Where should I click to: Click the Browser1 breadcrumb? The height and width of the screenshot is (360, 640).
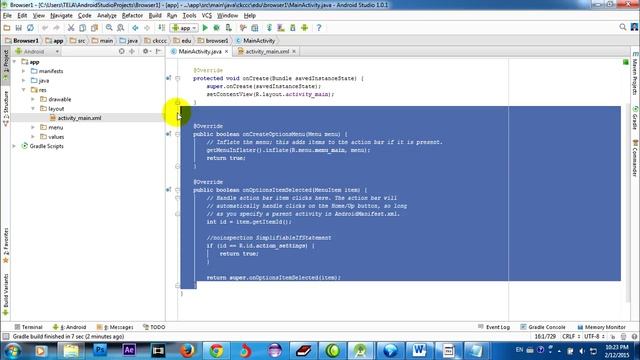point(22,41)
